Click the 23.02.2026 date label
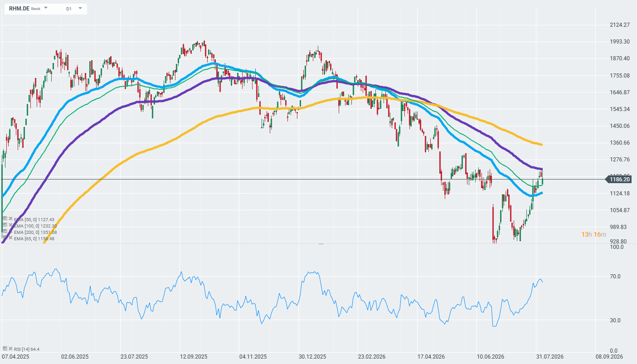637x364 pixels. pyautogui.click(x=372, y=357)
